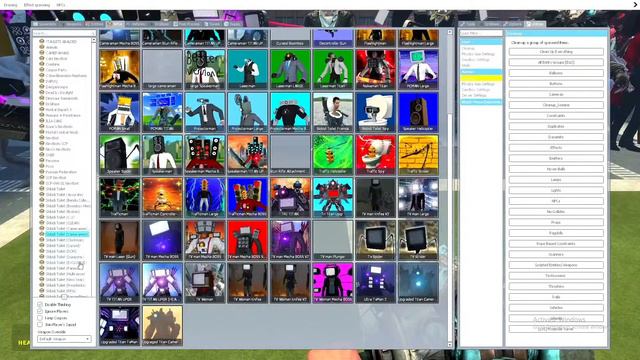Spawn the TV man Mecha BOSS V2
Image resolution: width=640 pixels, height=360 pixels.
click(290, 240)
